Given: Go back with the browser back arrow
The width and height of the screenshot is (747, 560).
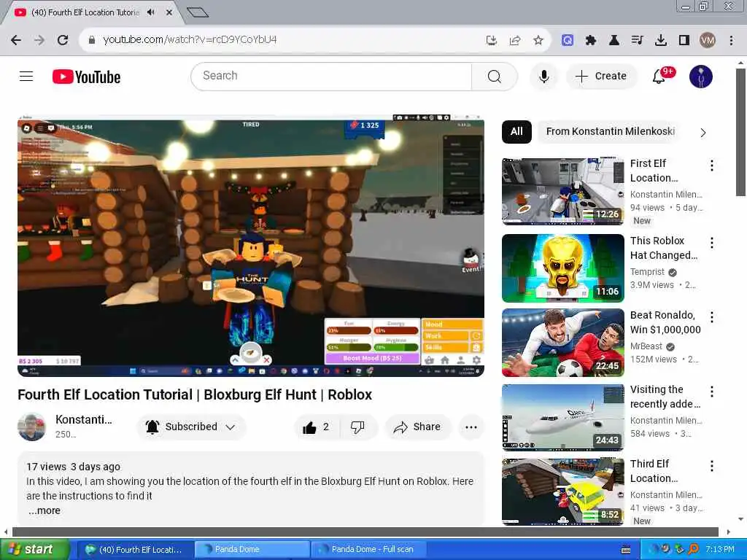Looking at the screenshot, I should (x=16, y=40).
